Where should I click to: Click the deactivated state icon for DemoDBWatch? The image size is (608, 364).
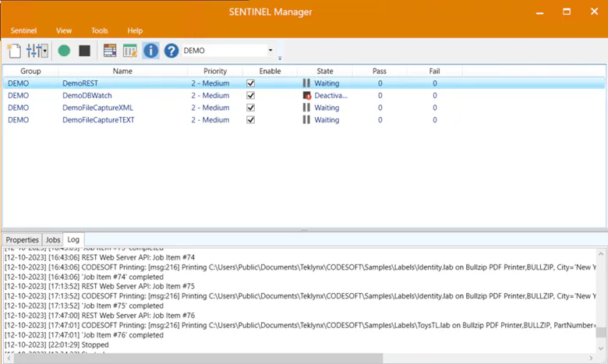(x=306, y=95)
